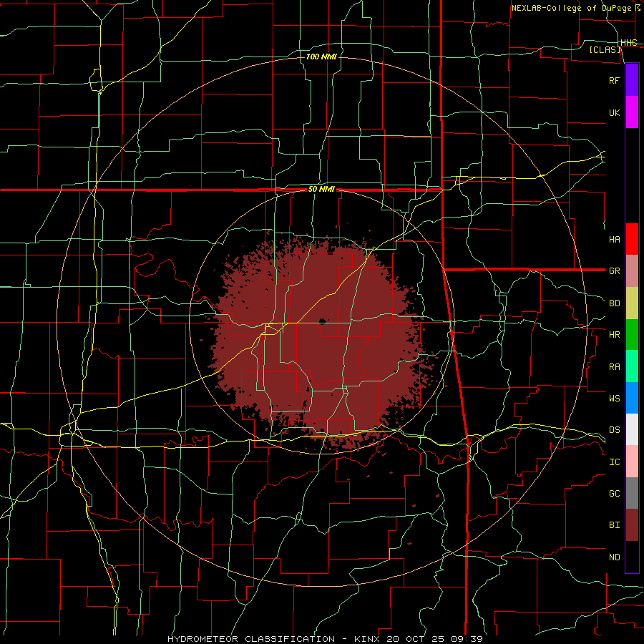The width and height of the screenshot is (644, 644).
Task: Click the 'RA' legend label
Action: 614,367
